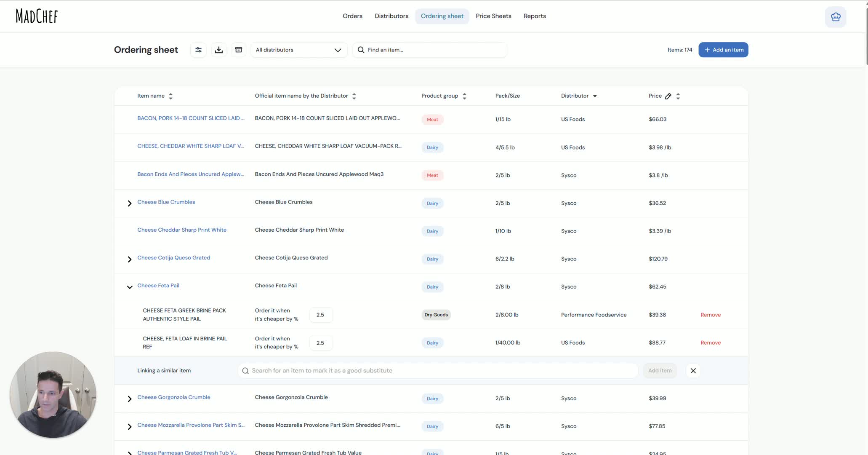
Task: Click the Meat tag on the BACON, PORK row
Action: (432, 120)
